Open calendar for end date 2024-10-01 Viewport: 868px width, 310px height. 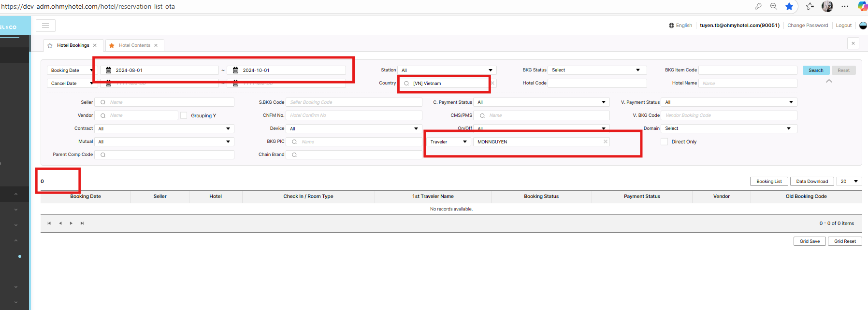pos(236,70)
